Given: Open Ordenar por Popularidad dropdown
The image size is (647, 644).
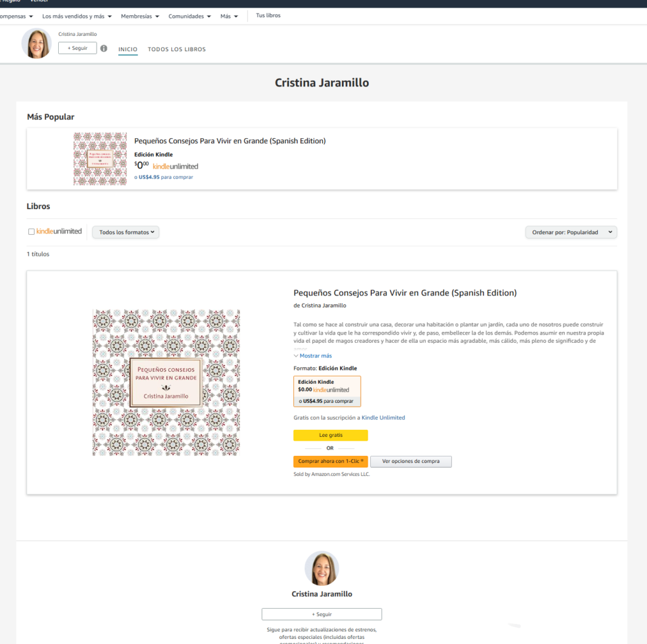Looking at the screenshot, I should point(571,232).
